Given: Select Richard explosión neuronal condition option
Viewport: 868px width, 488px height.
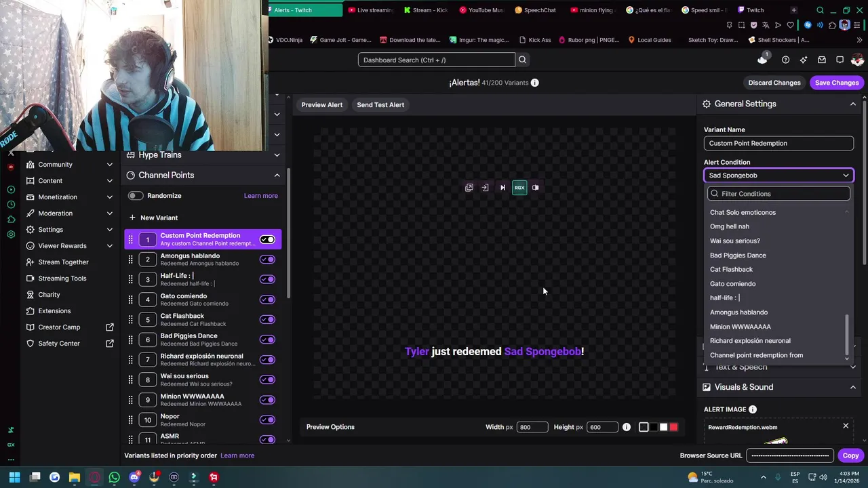Looking at the screenshot, I should (x=750, y=341).
